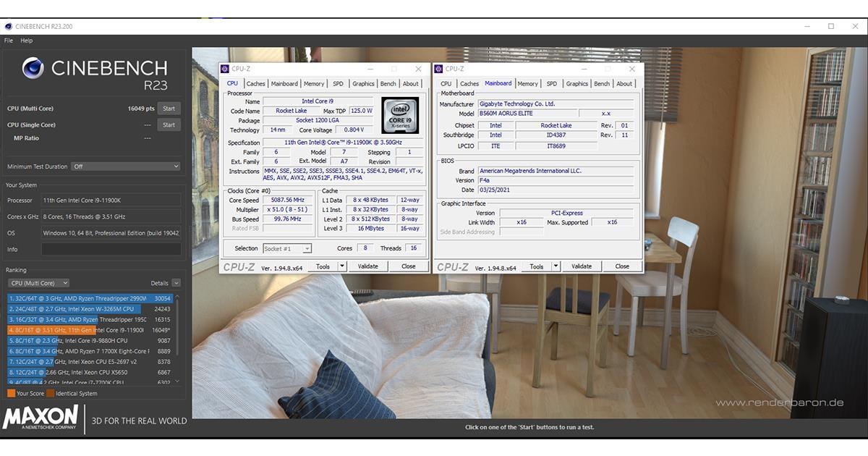Screen dimensions: 868x456
Task: Click Validate in right CPU-Z window
Action: (582, 266)
